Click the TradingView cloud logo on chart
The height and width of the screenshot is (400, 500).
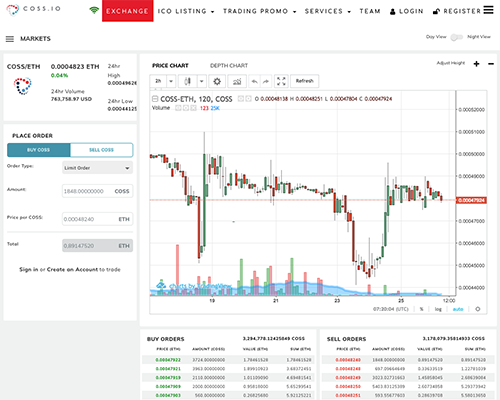click(x=161, y=285)
